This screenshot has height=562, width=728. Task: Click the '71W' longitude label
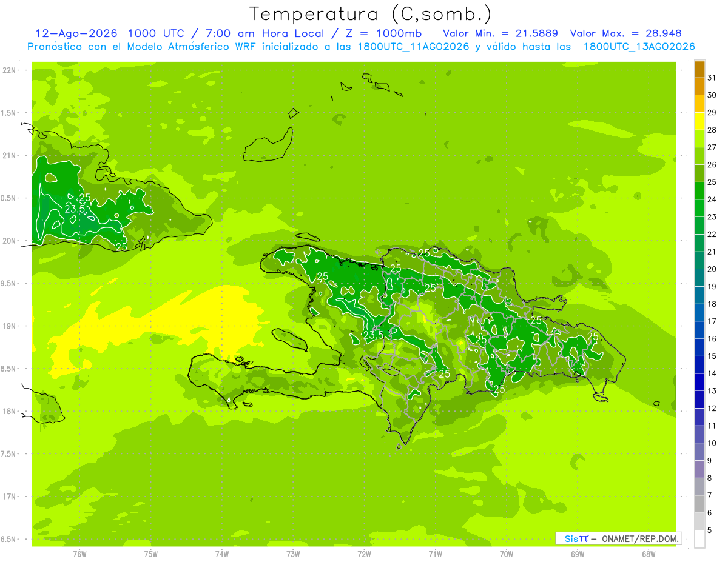[x=435, y=554]
